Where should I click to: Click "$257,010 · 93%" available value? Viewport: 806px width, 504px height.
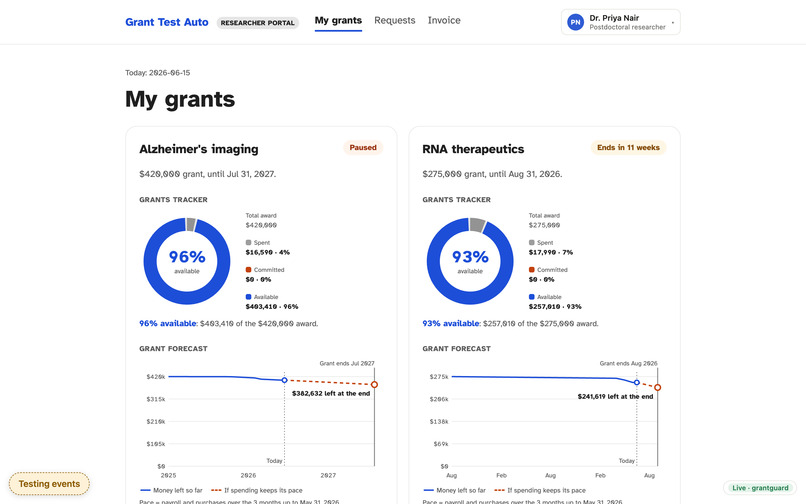555,307
